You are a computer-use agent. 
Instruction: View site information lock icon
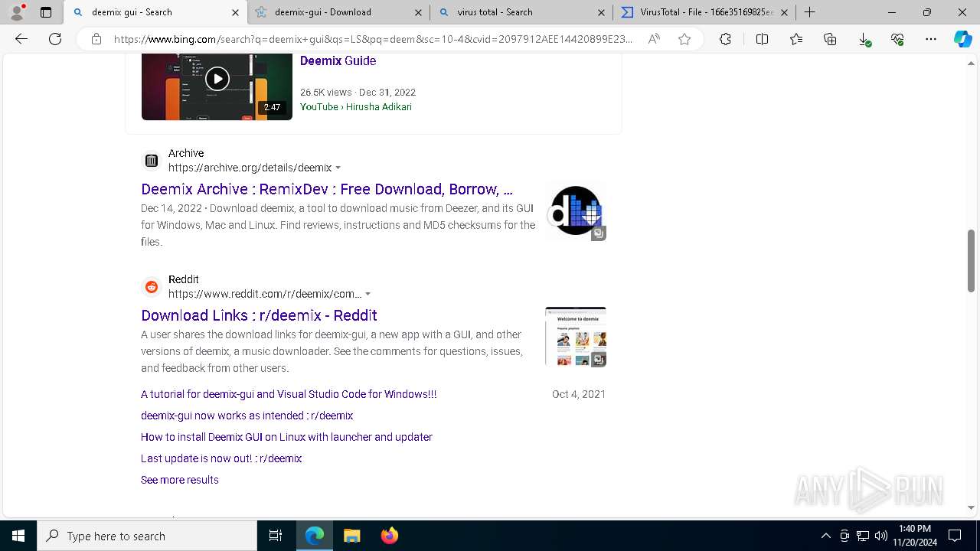point(96,39)
